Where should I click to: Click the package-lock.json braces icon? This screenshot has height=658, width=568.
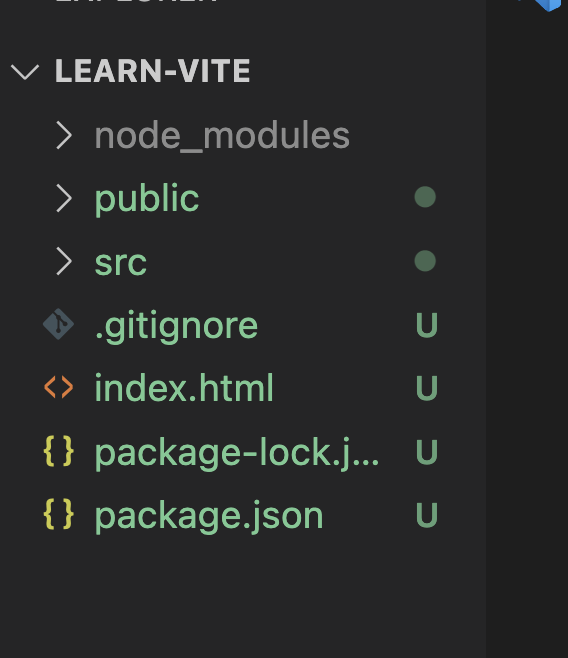[59, 451]
